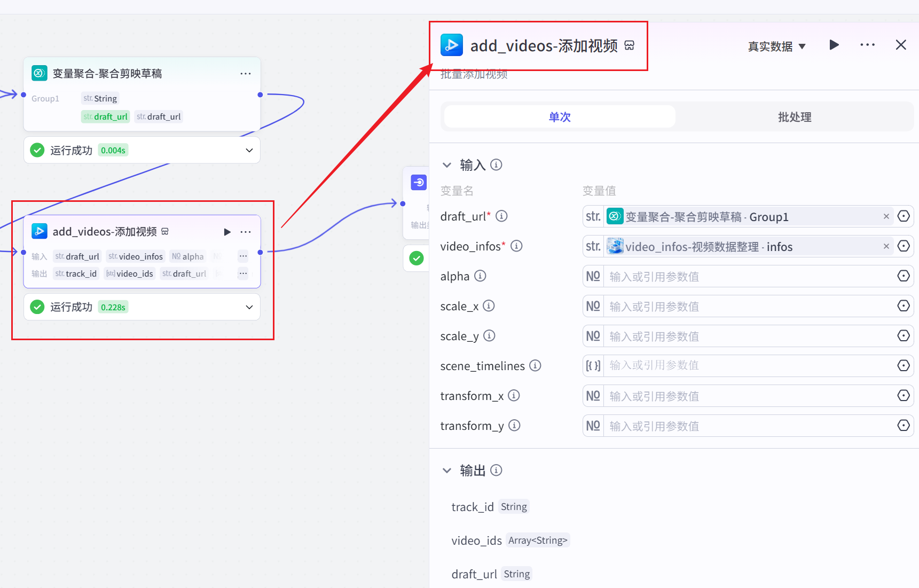Click the info icon next to 输入 section
Screen dimensions: 919x588
[496, 165]
